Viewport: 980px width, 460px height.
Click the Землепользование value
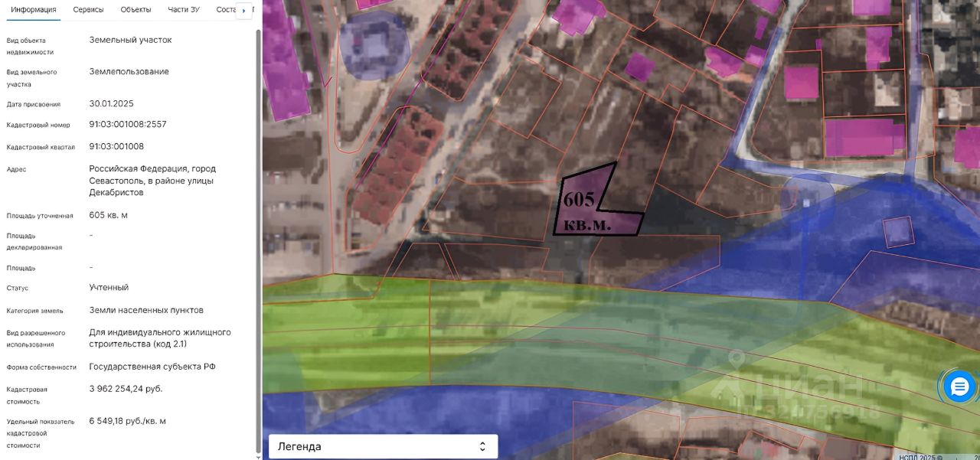pyautogui.click(x=129, y=71)
